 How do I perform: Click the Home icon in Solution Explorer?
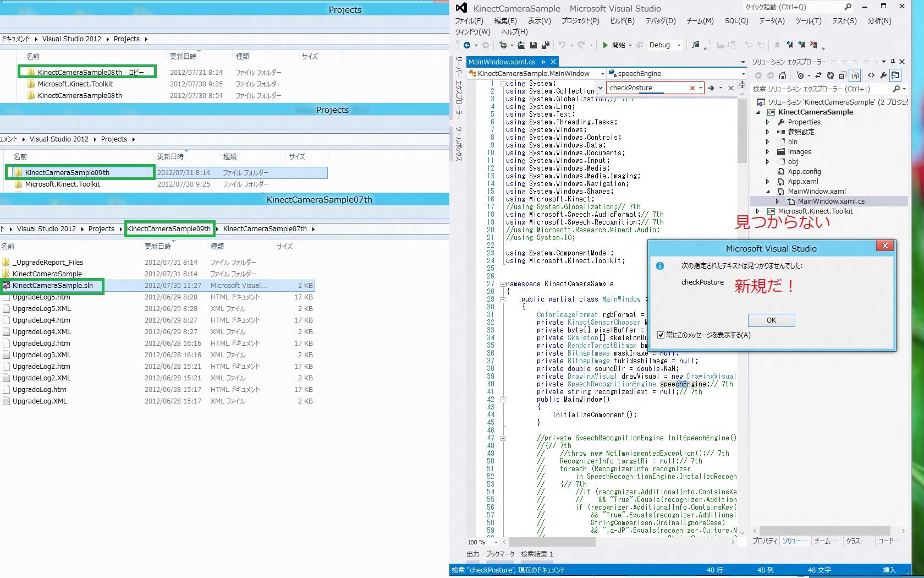click(783, 75)
